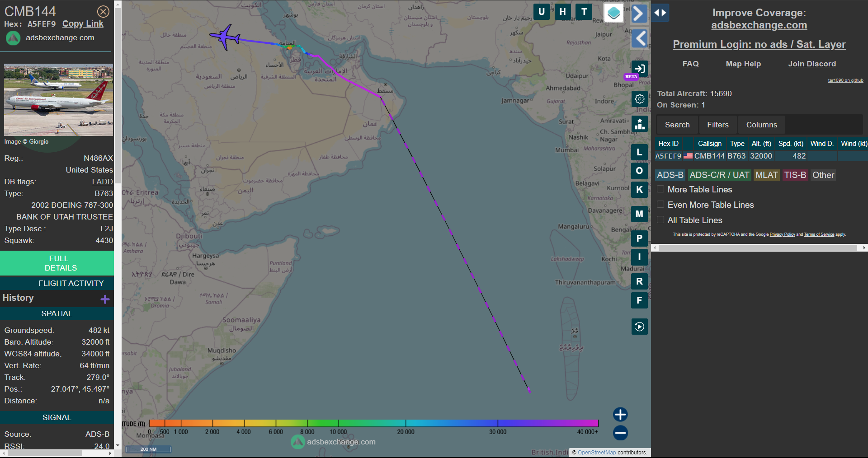Open Premium Login link
The height and width of the screenshot is (458, 868).
[x=759, y=44]
